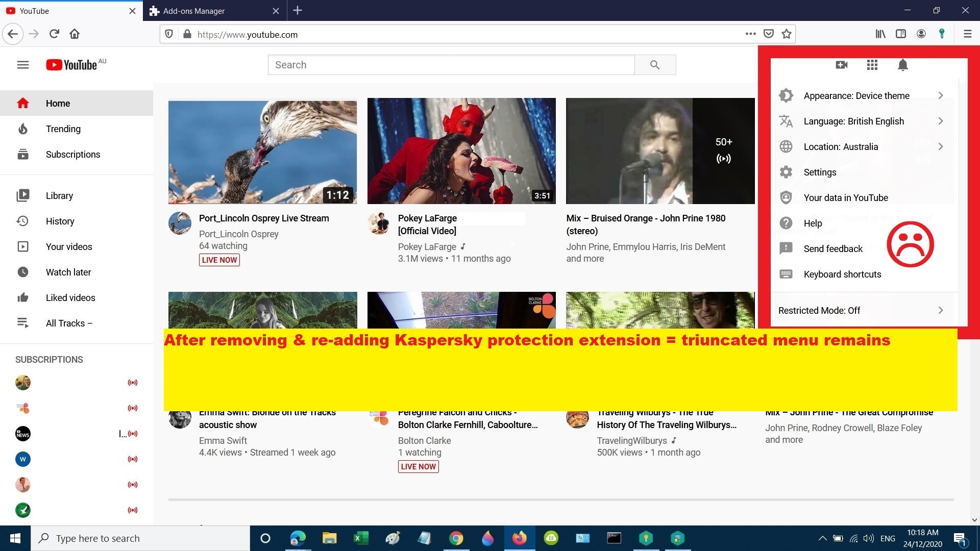Screen dimensions: 980x551
Task: Open a new browser tab
Action: click(298, 11)
